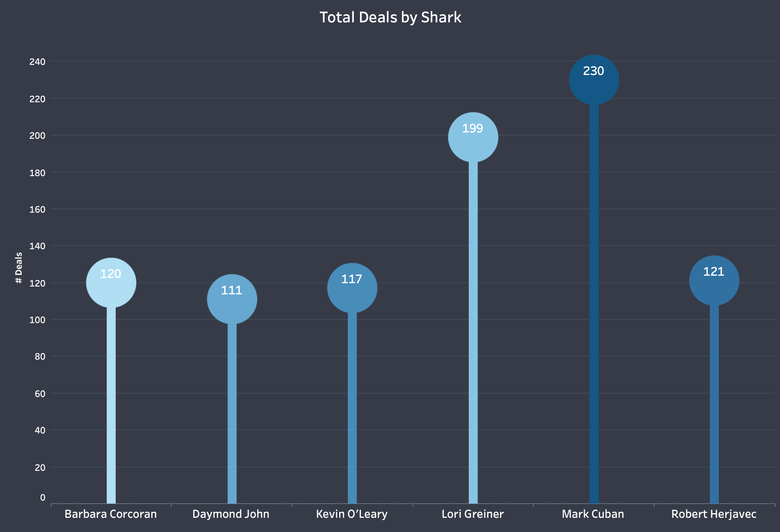Click Mark Cuban's dark blue vertical stem

[594, 298]
